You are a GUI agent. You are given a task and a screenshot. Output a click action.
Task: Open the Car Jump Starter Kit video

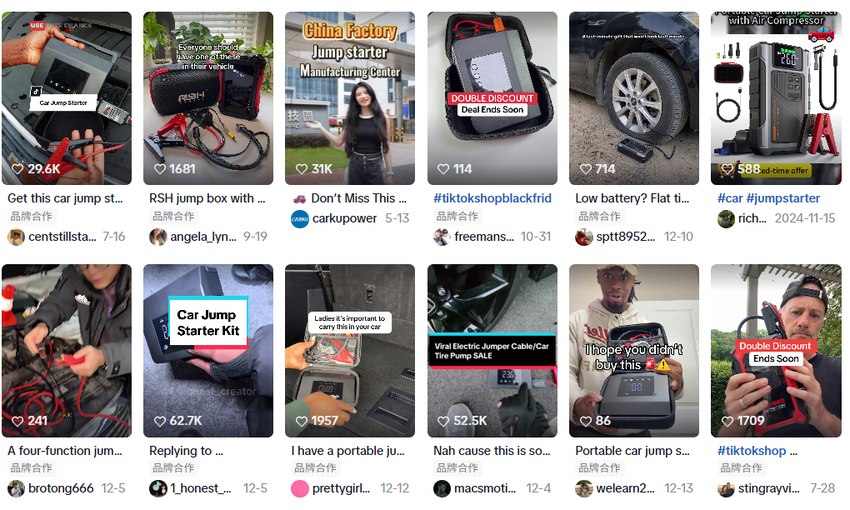click(208, 351)
